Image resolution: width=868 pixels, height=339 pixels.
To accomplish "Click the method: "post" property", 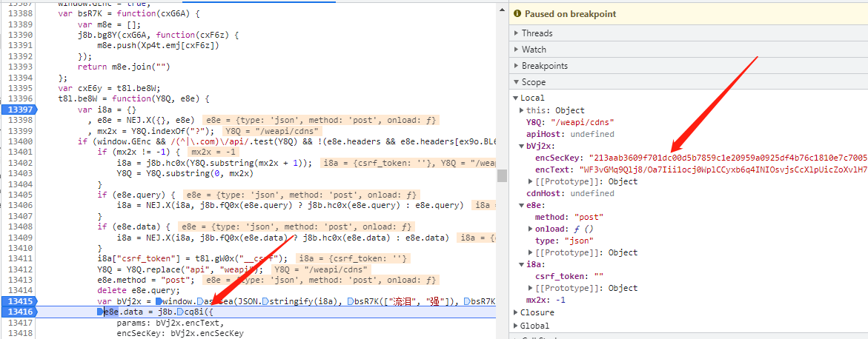I will click(569, 217).
